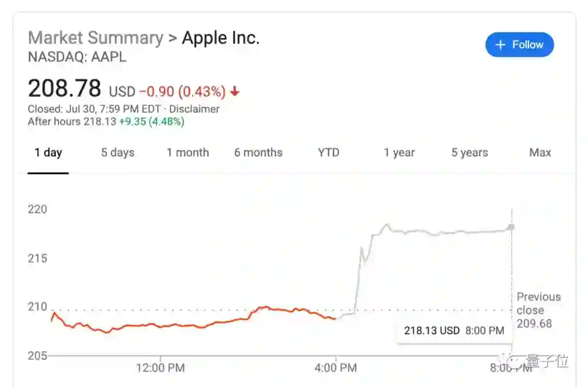Open the Disclaimer link
The height and width of the screenshot is (387, 588).
coord(194,109)
